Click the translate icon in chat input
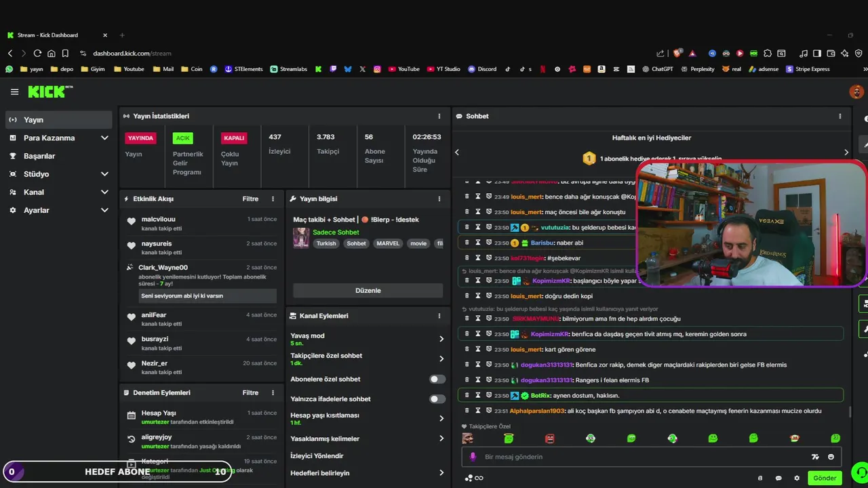Screen dimensions: 868x488 coord(815,457)
